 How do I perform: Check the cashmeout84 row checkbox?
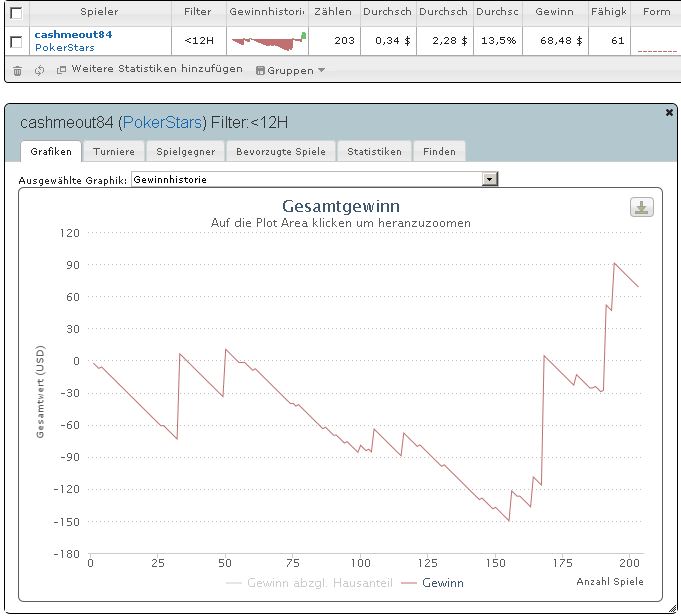(x=16, y=42)
